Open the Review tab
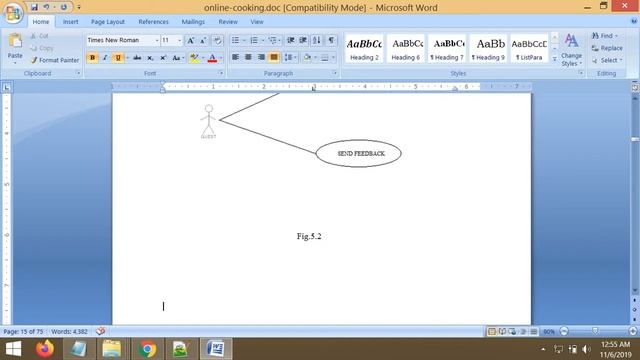This screenshot has width=640, height=360. tap(228, 22)
